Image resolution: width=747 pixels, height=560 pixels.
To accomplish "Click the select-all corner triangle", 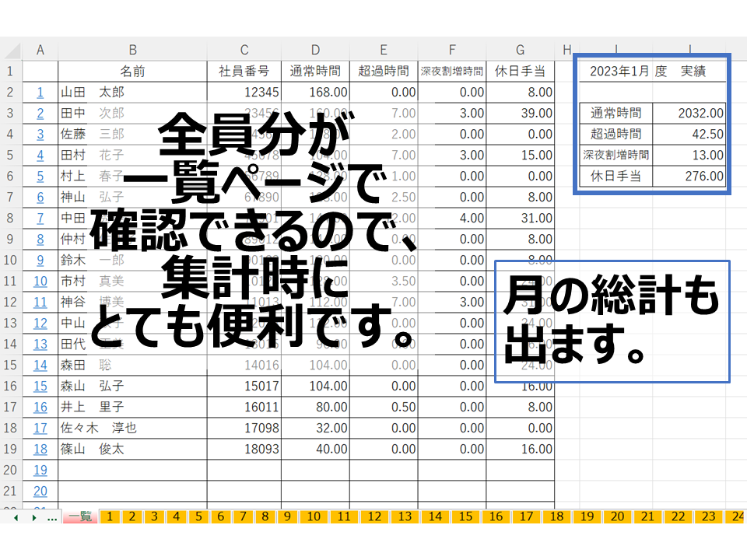I will point(12,50).
